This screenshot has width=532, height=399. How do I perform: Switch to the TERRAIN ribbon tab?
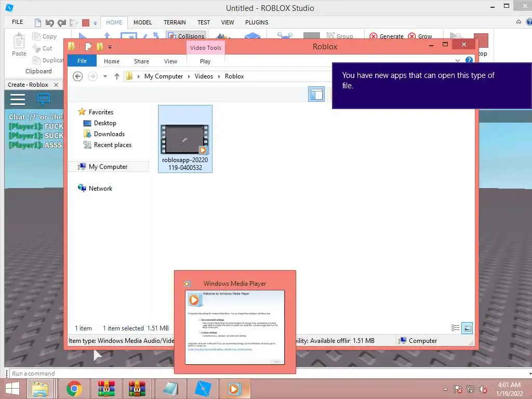pos(175,22)
